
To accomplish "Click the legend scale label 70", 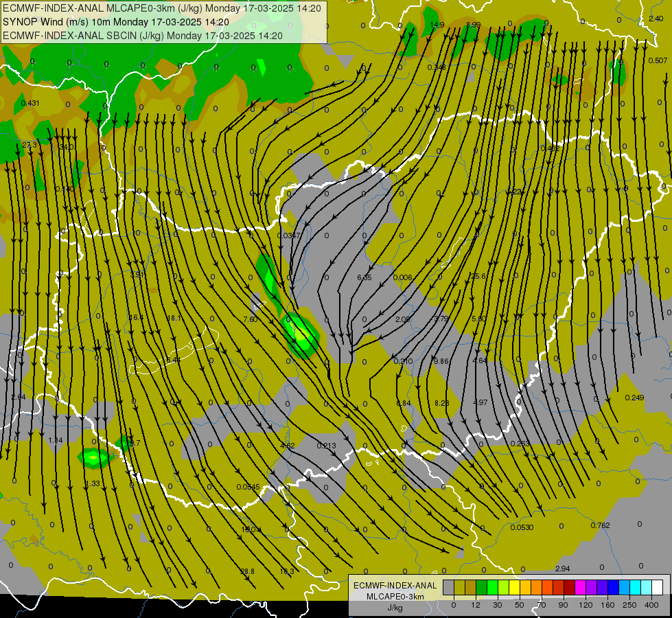I will click(x=542, y=605).
